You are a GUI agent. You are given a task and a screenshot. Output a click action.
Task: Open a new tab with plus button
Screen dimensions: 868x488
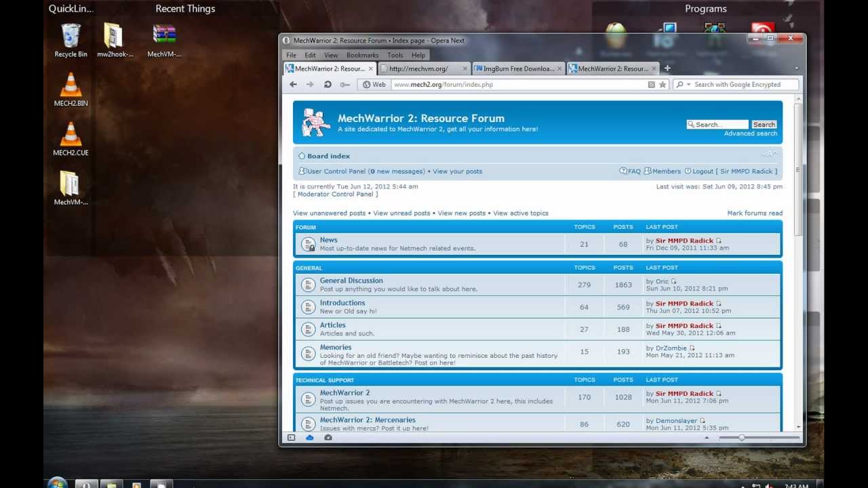pyautogui.click(x=667, y=68)
